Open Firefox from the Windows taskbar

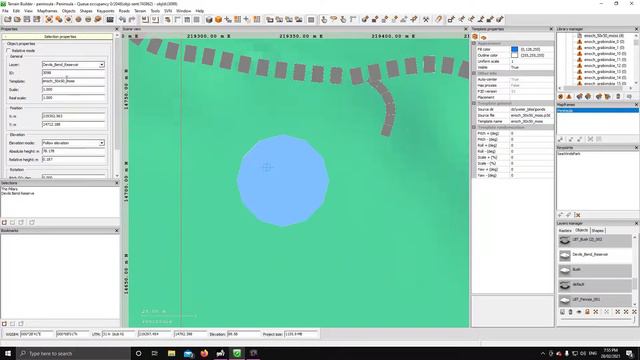(204, 353)
